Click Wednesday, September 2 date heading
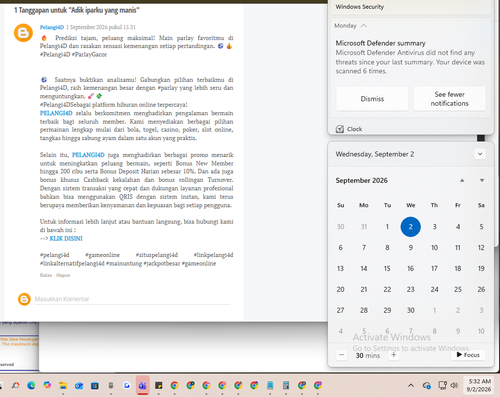The width and height of the screenshot is (500, 397). coord(375,154)
